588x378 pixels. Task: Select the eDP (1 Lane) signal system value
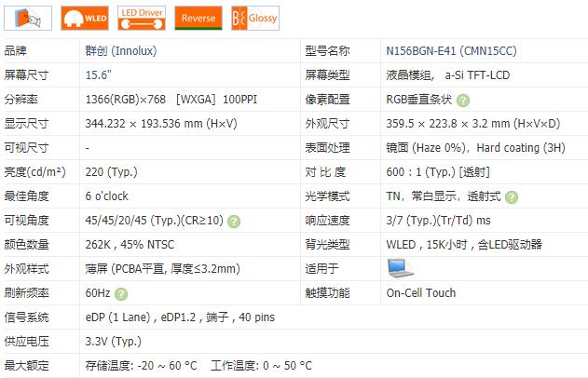point(180,317)
